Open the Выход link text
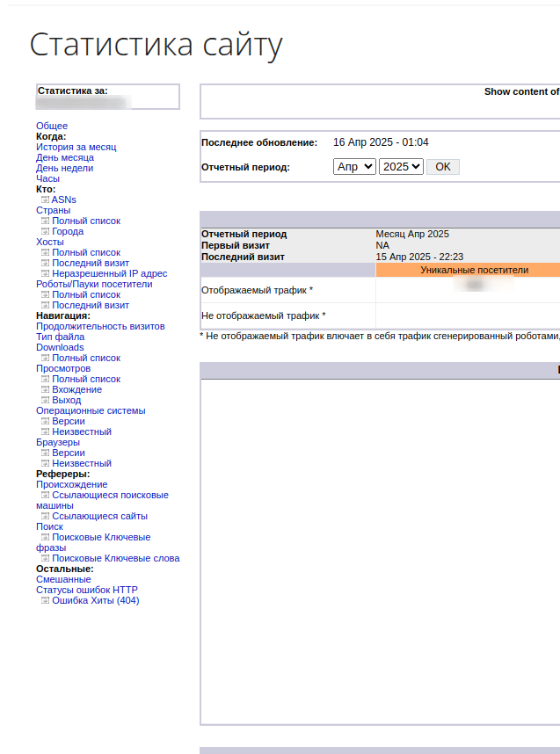The width and height of the screenshot is (560, 754). pos(67,400)
